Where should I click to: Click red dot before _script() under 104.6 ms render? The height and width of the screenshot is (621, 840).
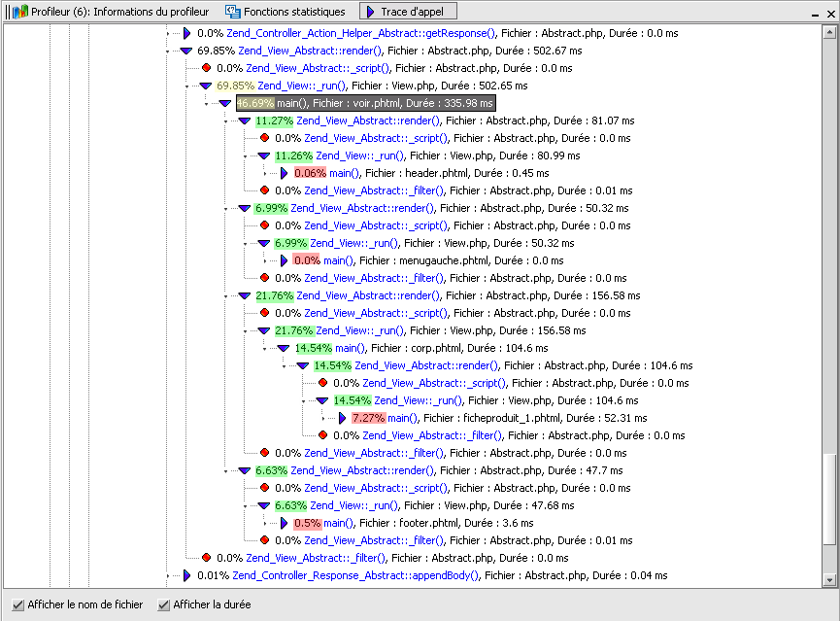pyautogui.click(x=323, y=383)
